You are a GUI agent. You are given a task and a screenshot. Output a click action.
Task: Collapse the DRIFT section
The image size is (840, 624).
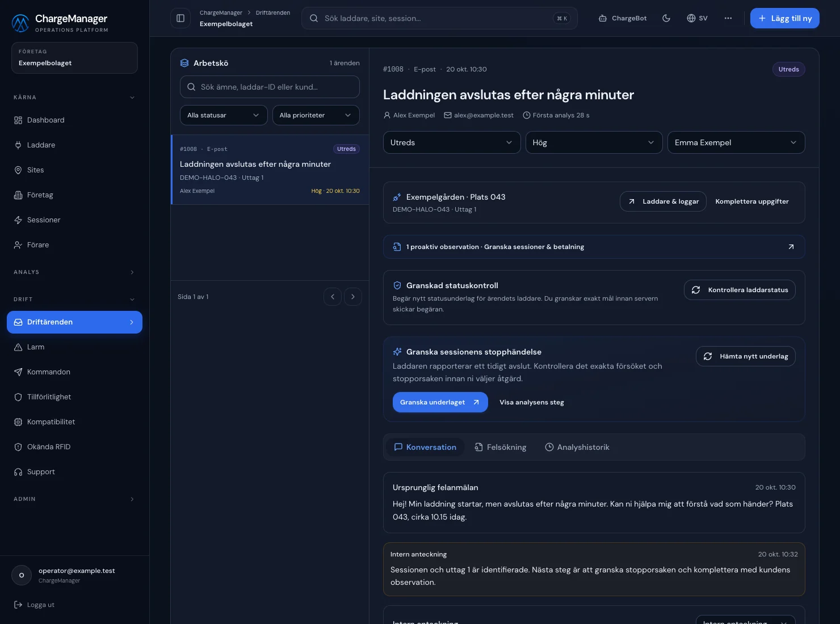tap(74, 300)
